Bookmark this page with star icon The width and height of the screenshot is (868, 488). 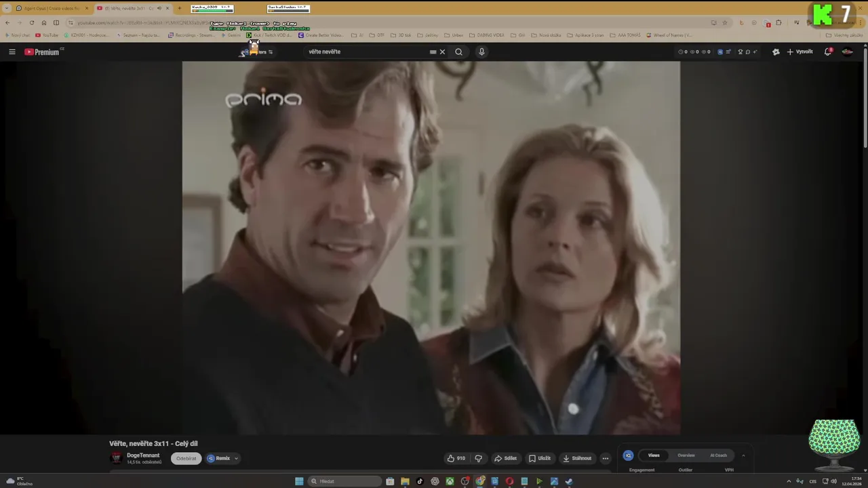[x=724, y=22]
